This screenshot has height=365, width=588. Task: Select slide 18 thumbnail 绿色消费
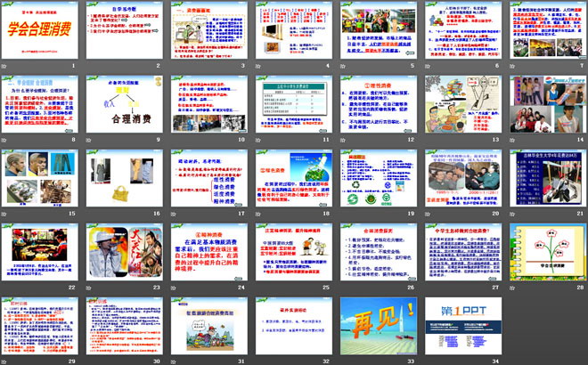point(294,178)
